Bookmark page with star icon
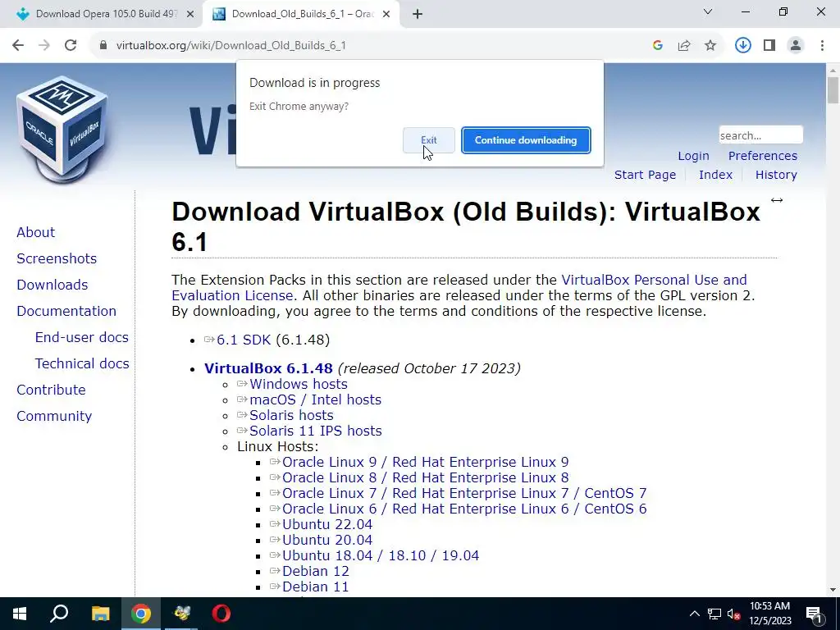The height and width of the screenshot is (630, 840). coord(710,46)
